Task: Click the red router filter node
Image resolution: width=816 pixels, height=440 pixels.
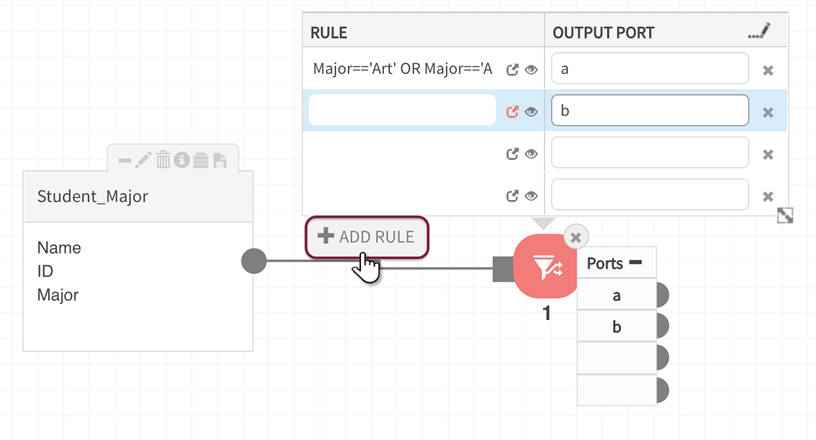Action: click(545, 267)
